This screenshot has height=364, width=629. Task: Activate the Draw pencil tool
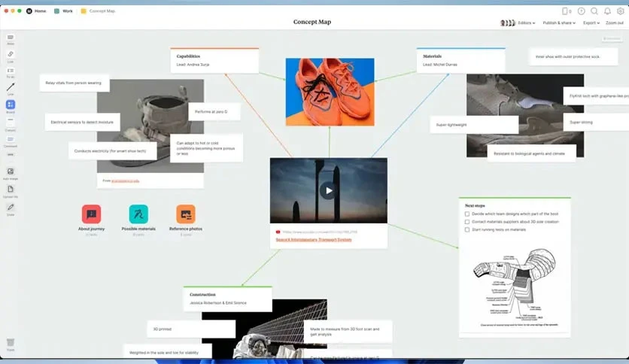coord(11,208)
